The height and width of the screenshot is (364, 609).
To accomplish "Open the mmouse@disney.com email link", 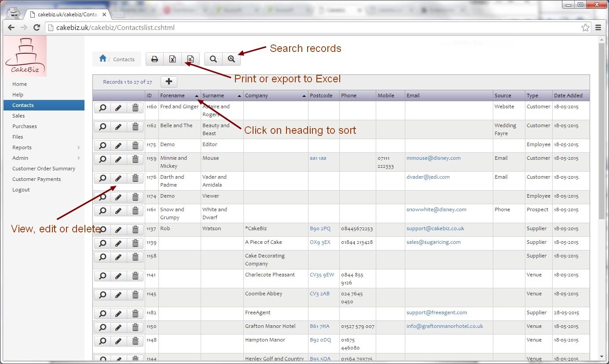I will point(433,158).
